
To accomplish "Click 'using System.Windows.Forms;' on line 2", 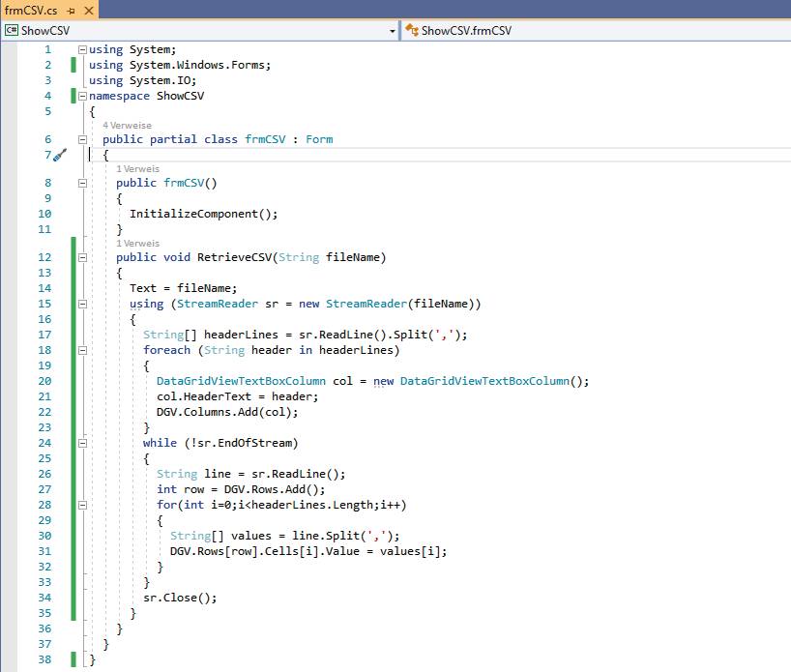I will tap(180, 65).
